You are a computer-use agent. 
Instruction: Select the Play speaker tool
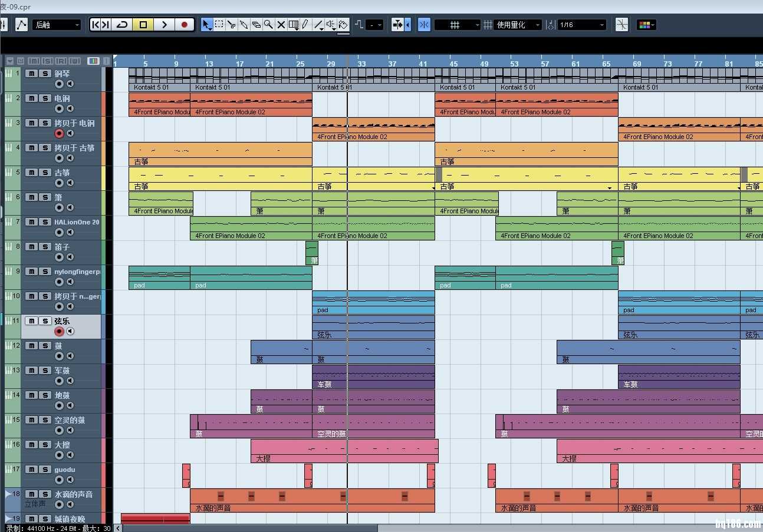(331, 25)
